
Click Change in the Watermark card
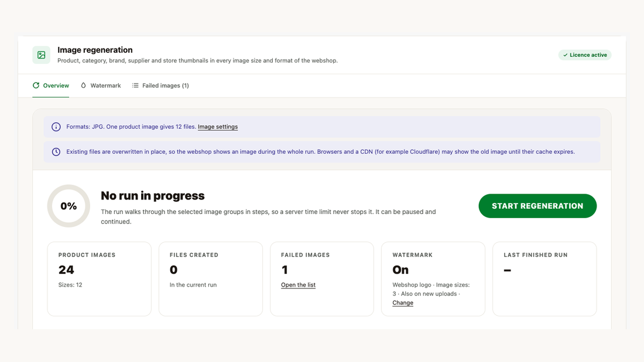403,303
